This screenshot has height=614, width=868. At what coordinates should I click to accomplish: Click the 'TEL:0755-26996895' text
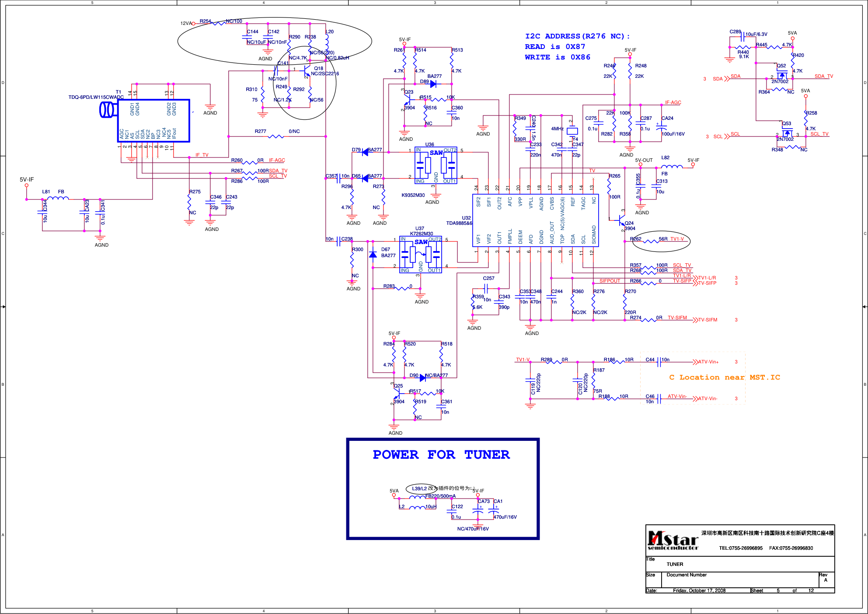click(741, 548)
